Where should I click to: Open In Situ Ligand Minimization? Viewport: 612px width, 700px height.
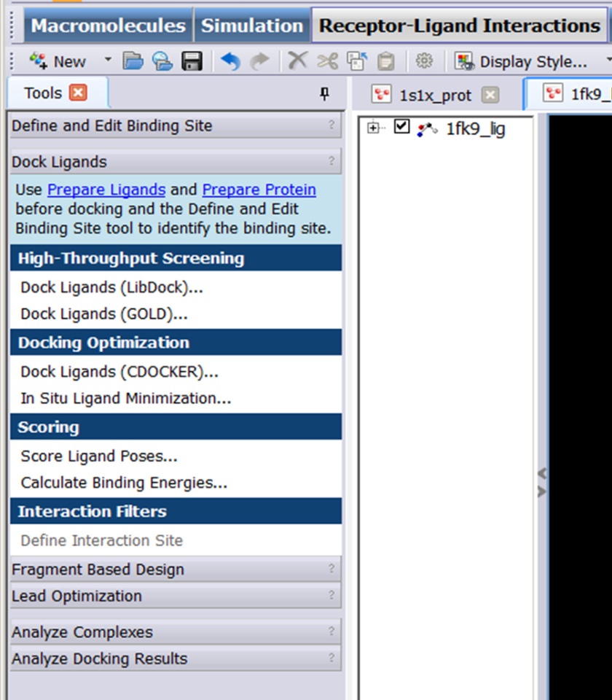point(126,398)
